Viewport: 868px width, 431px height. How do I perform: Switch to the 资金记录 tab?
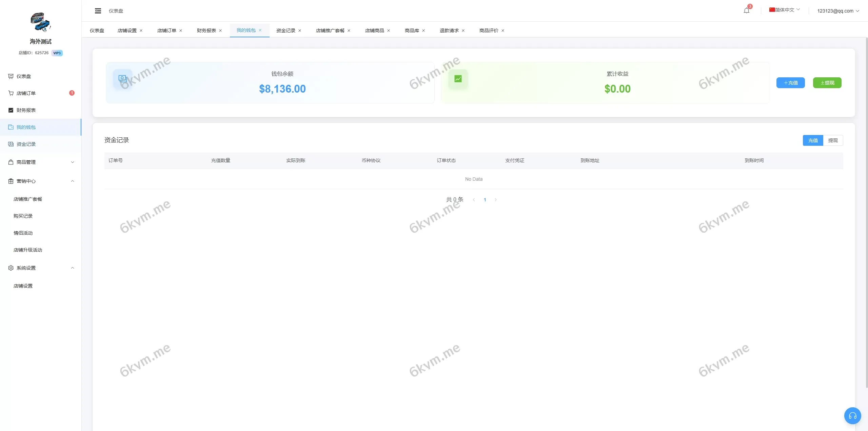tap(285, 31)
